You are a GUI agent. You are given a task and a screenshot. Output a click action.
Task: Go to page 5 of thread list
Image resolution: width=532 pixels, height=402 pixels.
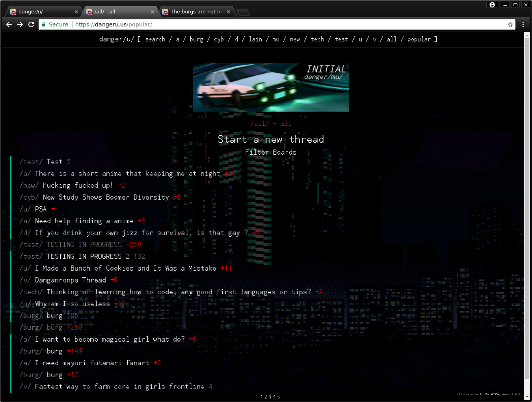pos(279,397)
